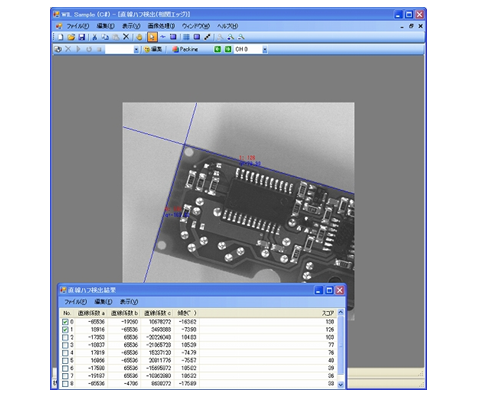
Task: Click the grid display icon in toolbar
Action: (x=187, y=37)
